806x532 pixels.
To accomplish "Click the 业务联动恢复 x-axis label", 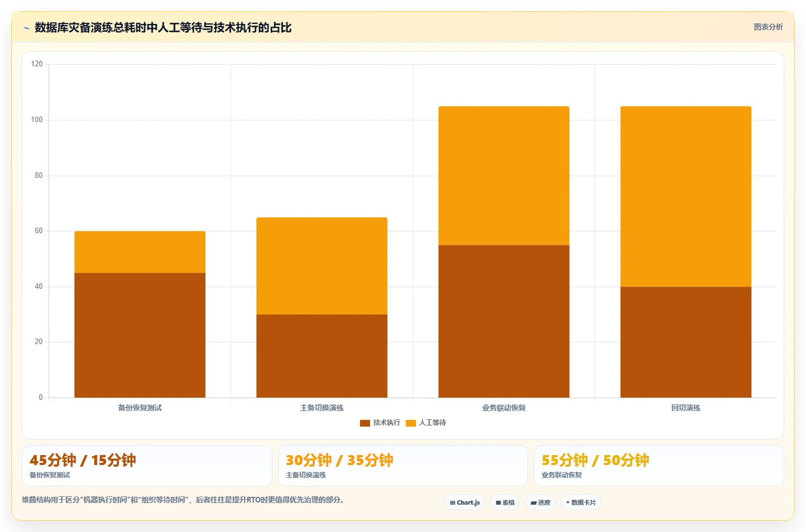I will pyautogui.click(x=503, y=408).
